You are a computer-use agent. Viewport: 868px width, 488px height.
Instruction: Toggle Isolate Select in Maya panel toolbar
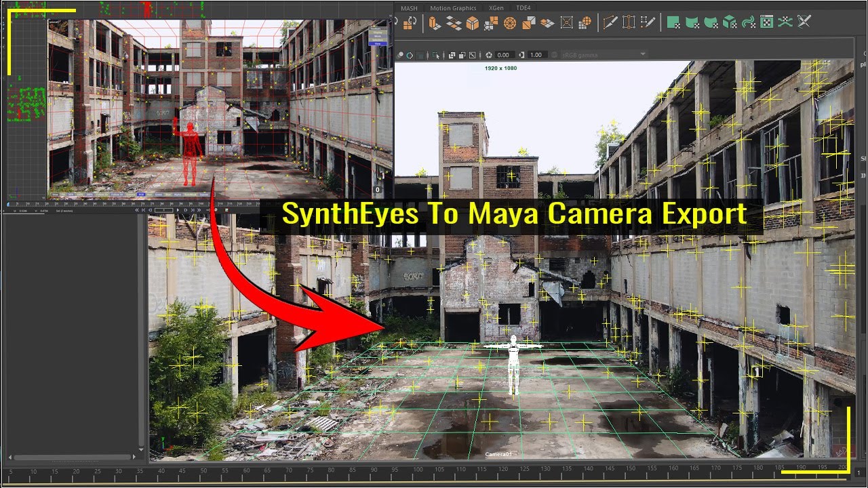(x=436, y=55)
